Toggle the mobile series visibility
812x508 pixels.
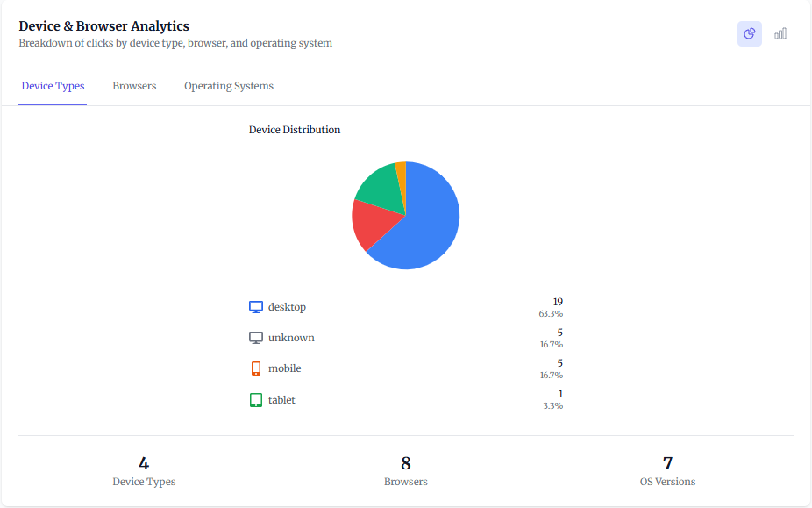[283, 368]
